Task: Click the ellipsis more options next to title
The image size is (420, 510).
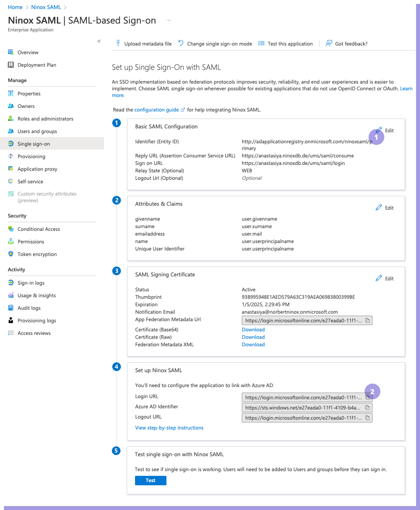Action: [x=169, y=21]
